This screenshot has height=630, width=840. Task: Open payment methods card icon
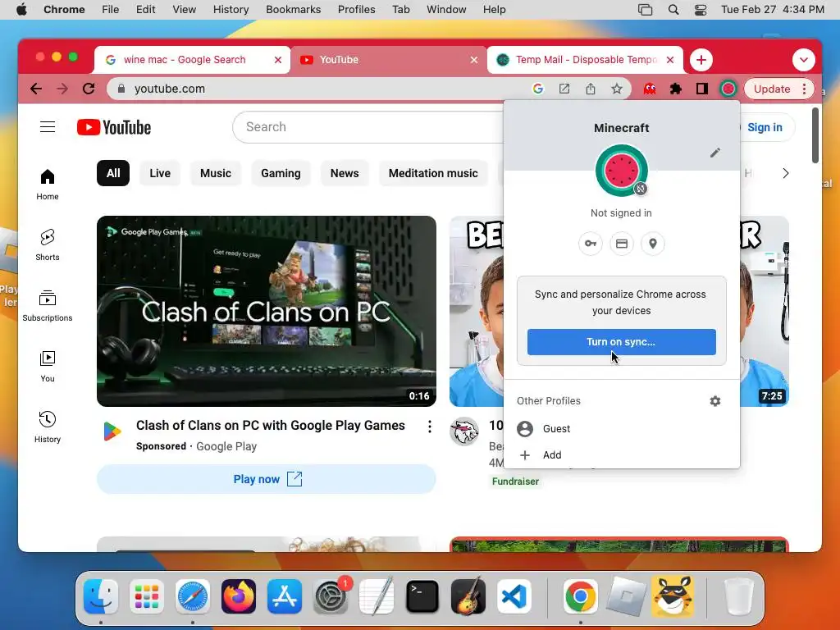tap(622, 244)
